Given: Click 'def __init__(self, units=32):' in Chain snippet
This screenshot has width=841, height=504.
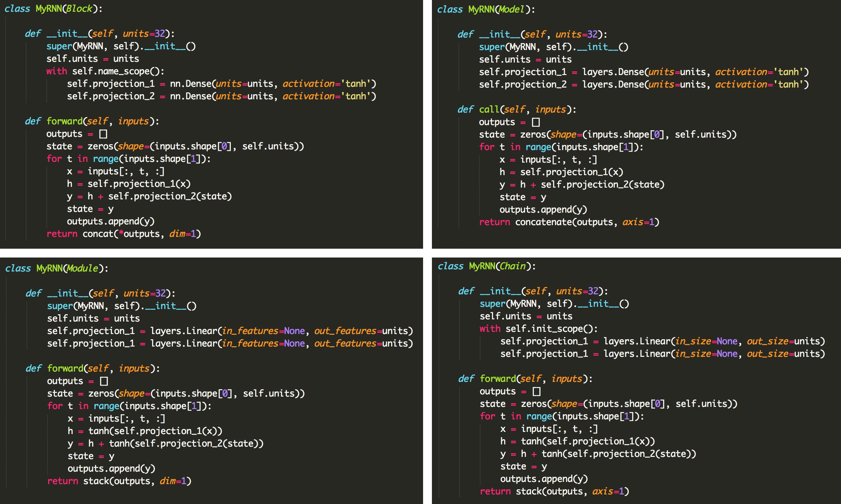Looking at the screenshot, I should 533,291.
